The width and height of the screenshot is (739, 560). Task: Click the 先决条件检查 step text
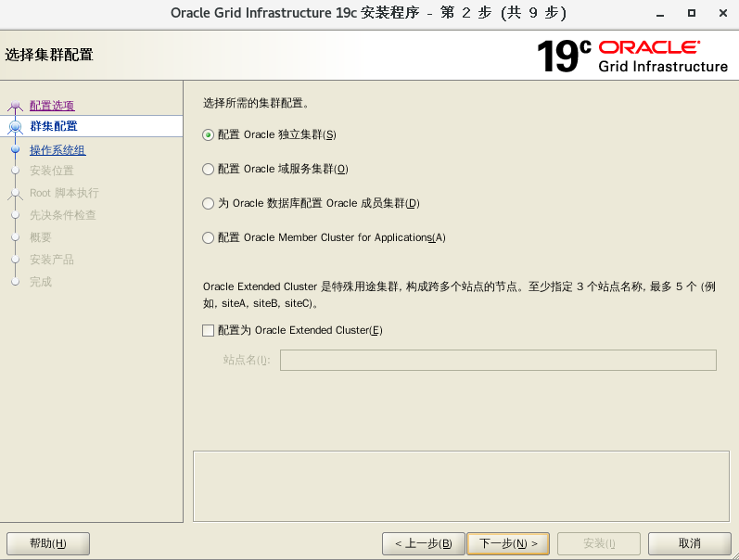pyautogui.click(x=63, y=215)
